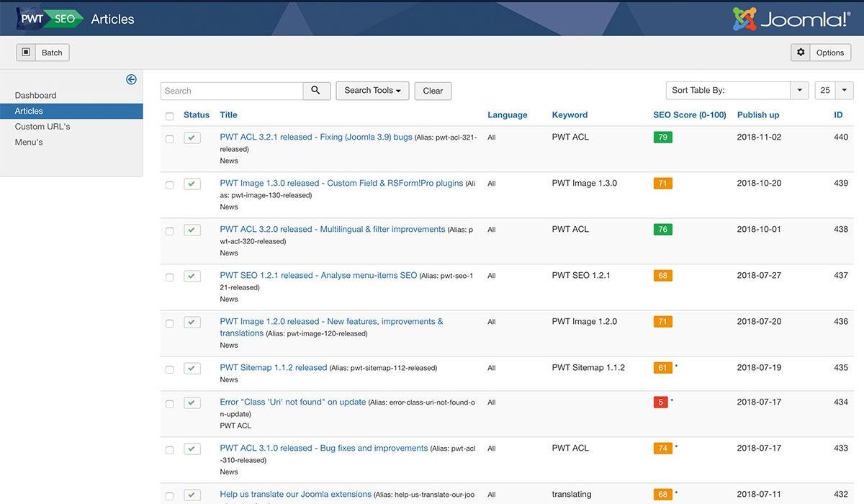The height and width of the screenshot is (504, 864).
Task: Sort by the ID column header
Action: (x=838, y=115)
